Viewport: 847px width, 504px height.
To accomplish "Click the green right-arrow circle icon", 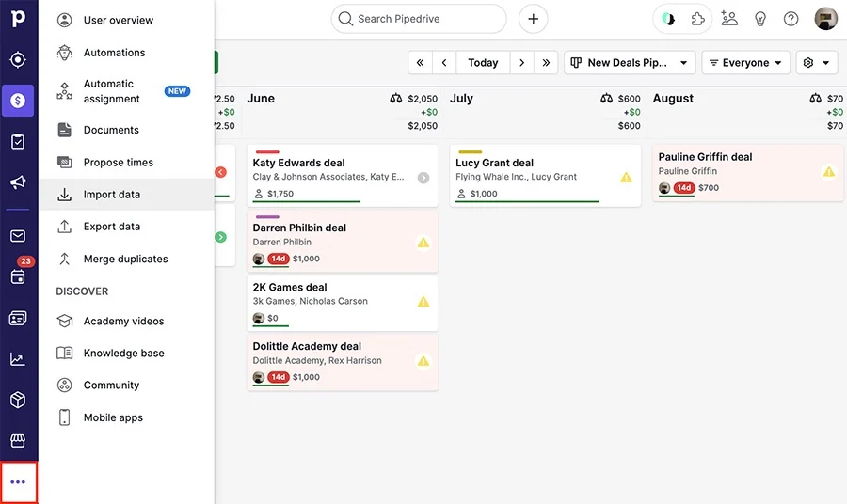I will click(x=220, y=237).
